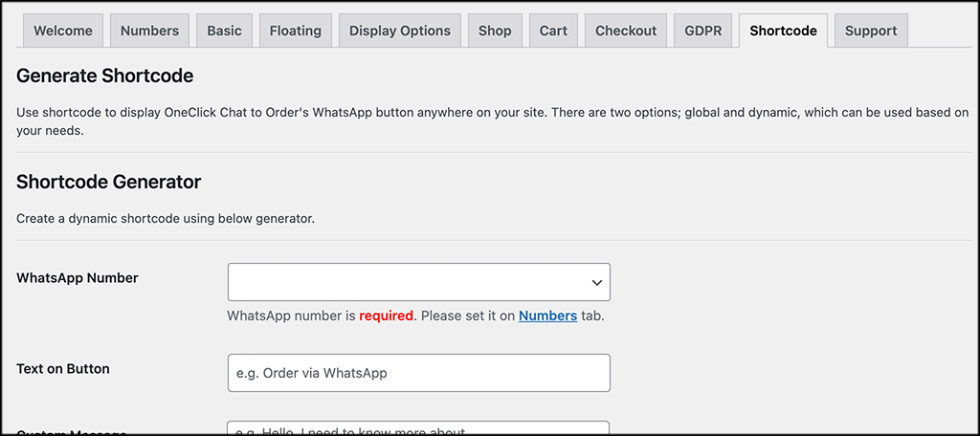Click the Text on Button label
980x436 pixels.
click(63, 369)
